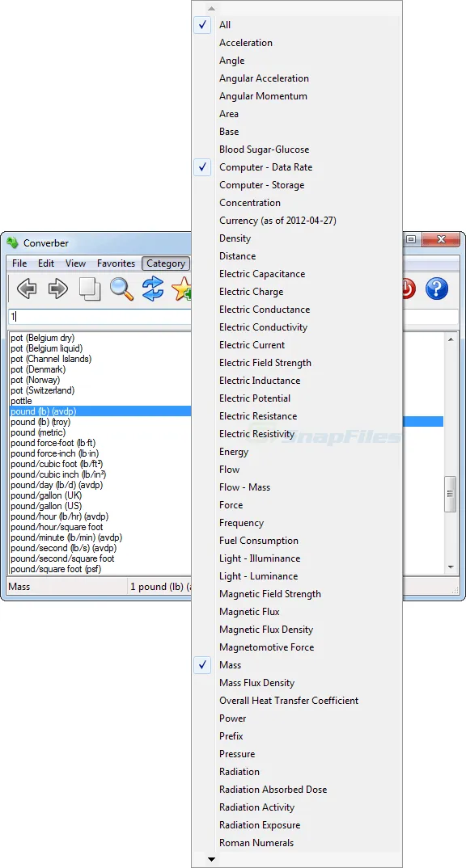Open the Favorites menu
466x868 pixels.
116,263
